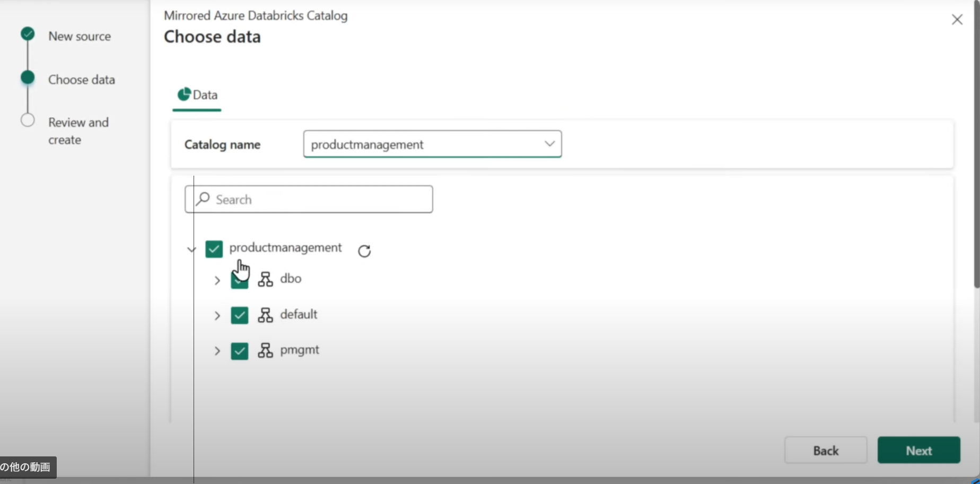980x484 pixels.
Task: Select the default schema label
Action: tap(299, 314)
